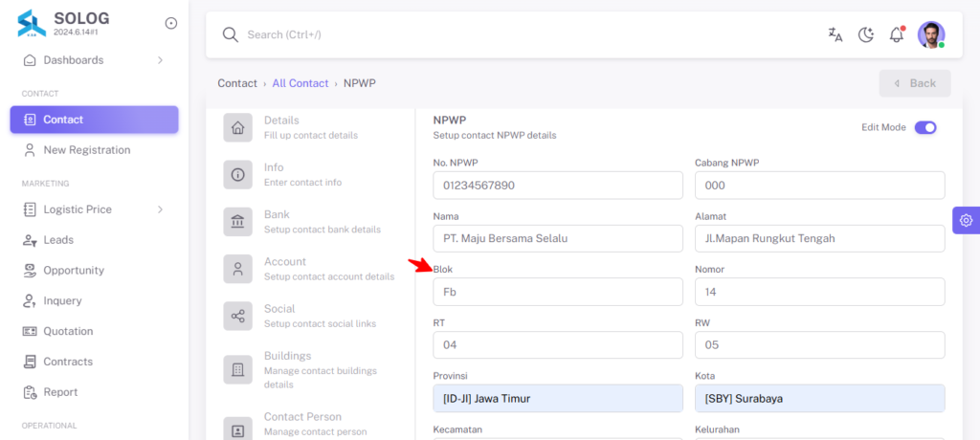Screen dimensions: 980x440
Task: Open the Kota dropdown Surabaya
Action: click(820, 398)
